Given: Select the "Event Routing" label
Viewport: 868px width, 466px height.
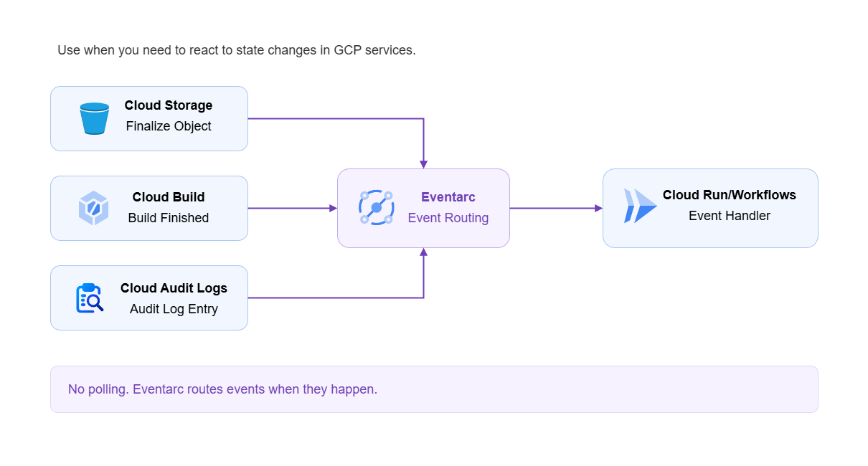Looking at the screenshot, I should click(448, 218).
